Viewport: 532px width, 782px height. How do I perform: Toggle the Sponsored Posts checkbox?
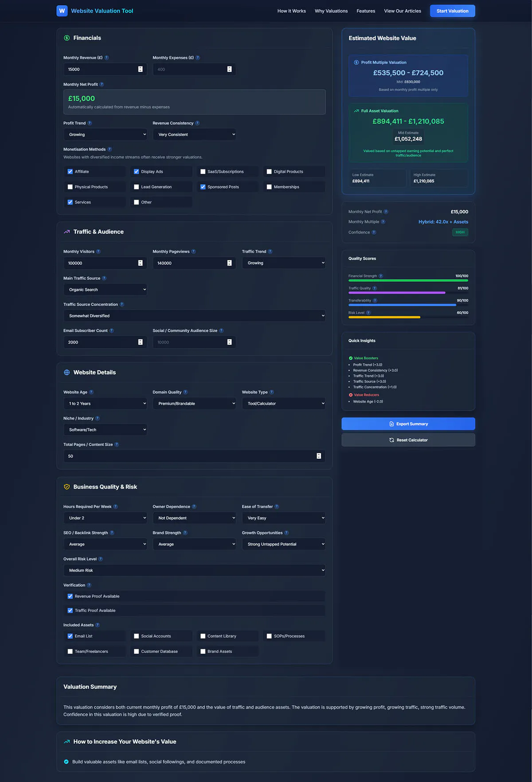click(x=203, y=187)
